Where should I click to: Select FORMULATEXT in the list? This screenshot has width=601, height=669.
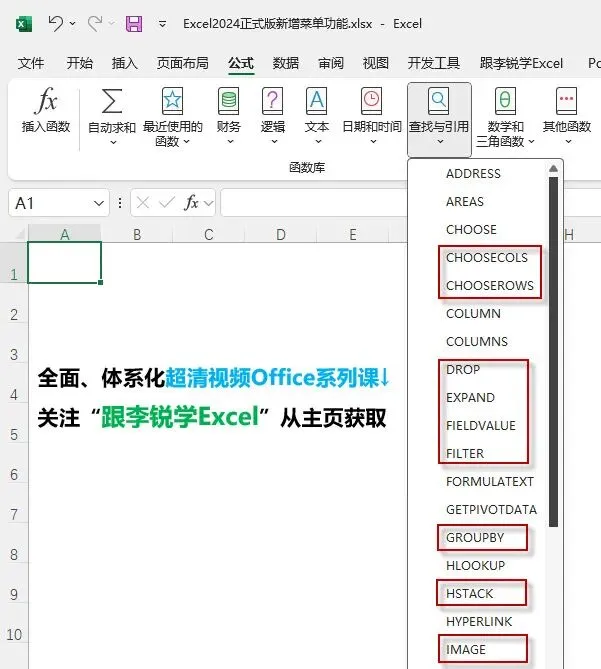490,482
